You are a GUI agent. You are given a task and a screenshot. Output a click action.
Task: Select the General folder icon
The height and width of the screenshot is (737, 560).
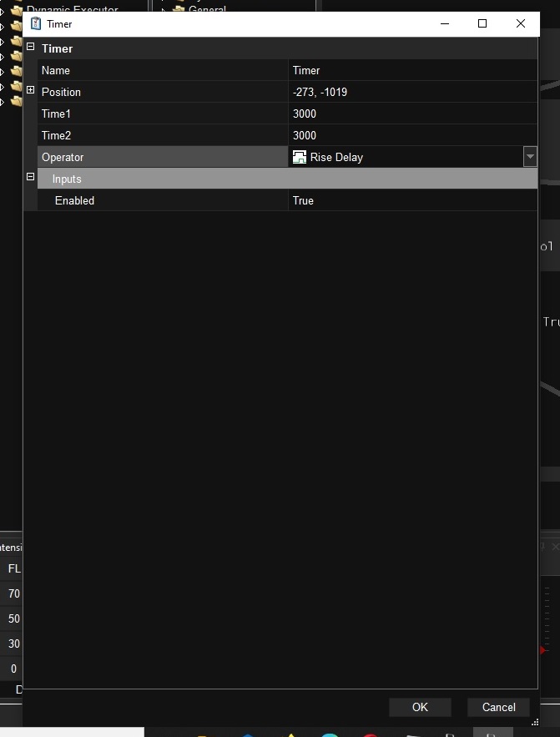(x=178, y=9)
